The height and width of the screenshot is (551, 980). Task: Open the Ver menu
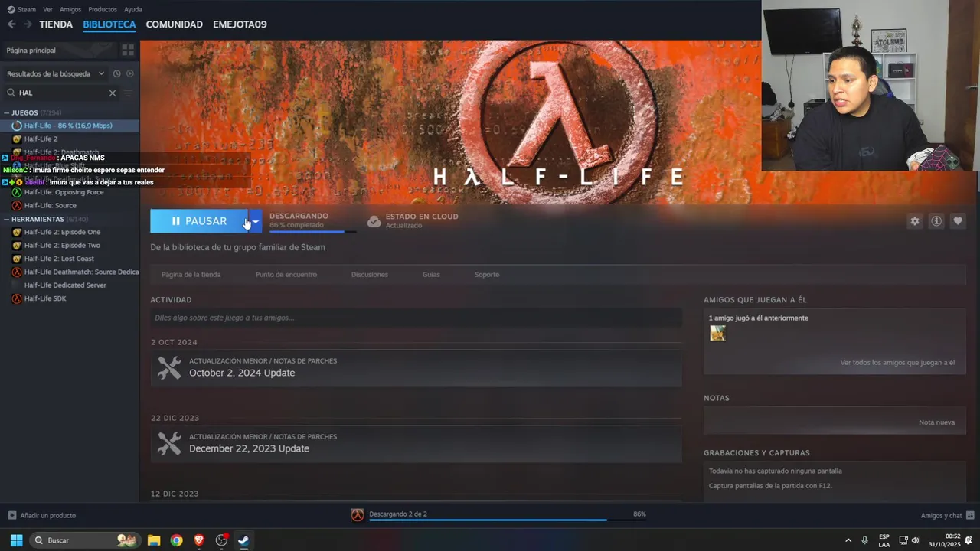(48, 9)
